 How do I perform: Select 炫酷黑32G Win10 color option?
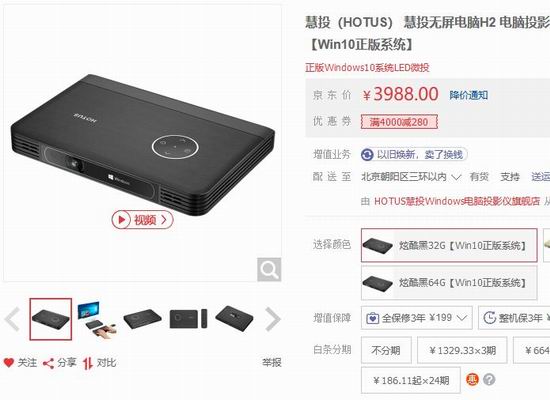click(449, 245)
